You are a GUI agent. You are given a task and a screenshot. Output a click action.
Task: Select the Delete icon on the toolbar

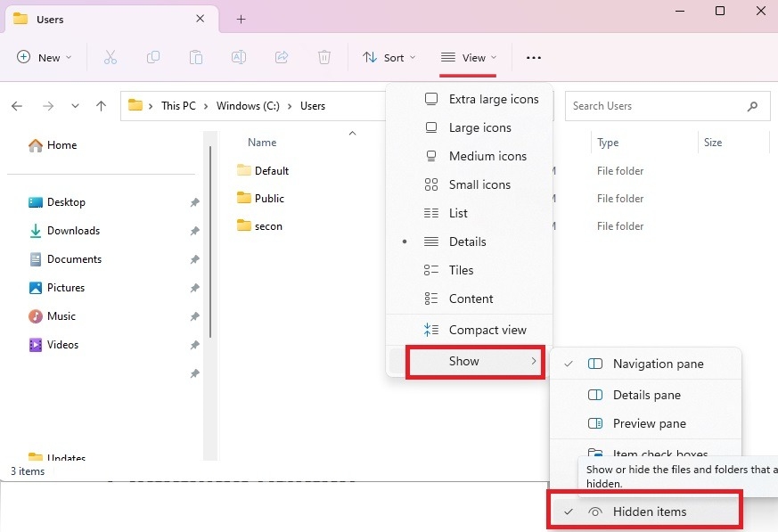click(x=323, y=57)
